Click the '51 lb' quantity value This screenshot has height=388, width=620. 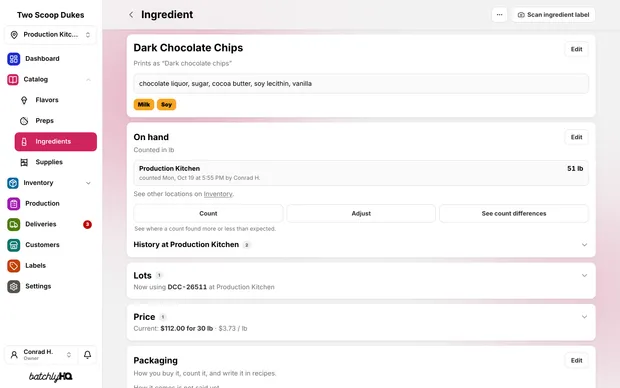575,168
